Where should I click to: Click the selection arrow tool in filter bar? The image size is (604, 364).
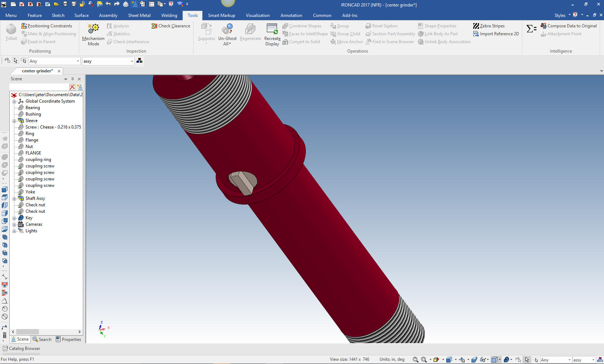tap(15, 60)
